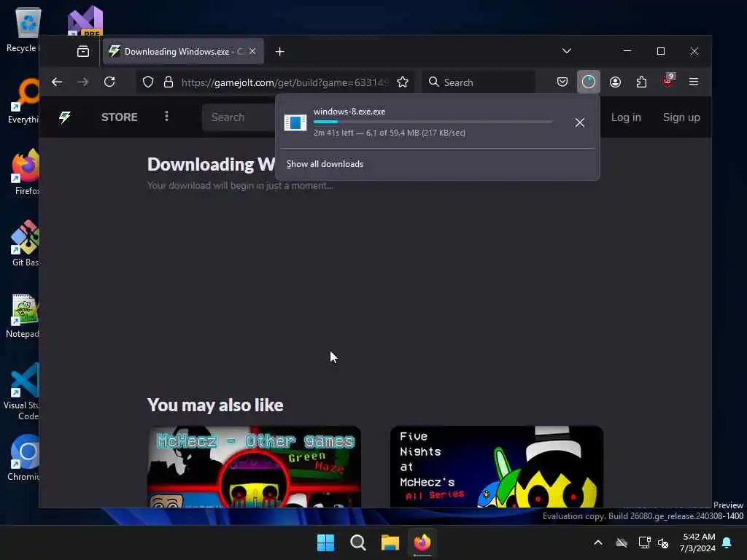Viewport: 747px width, 560px height.
Task: Maximize the Firefox window
Action: (661, 51)
